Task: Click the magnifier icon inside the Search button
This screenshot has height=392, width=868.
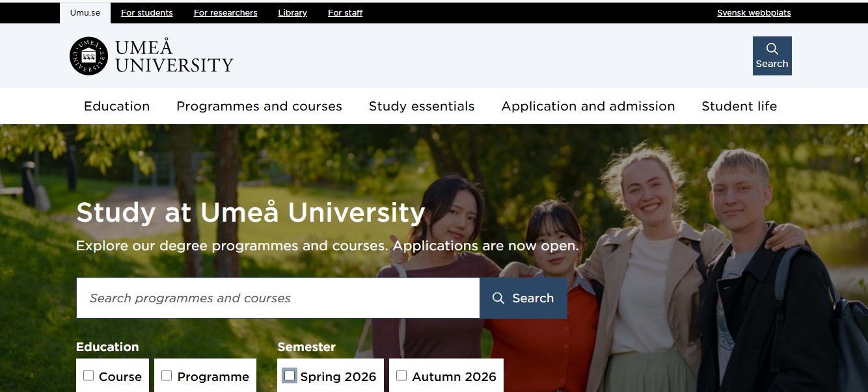Action: click(x=498, y=298)
